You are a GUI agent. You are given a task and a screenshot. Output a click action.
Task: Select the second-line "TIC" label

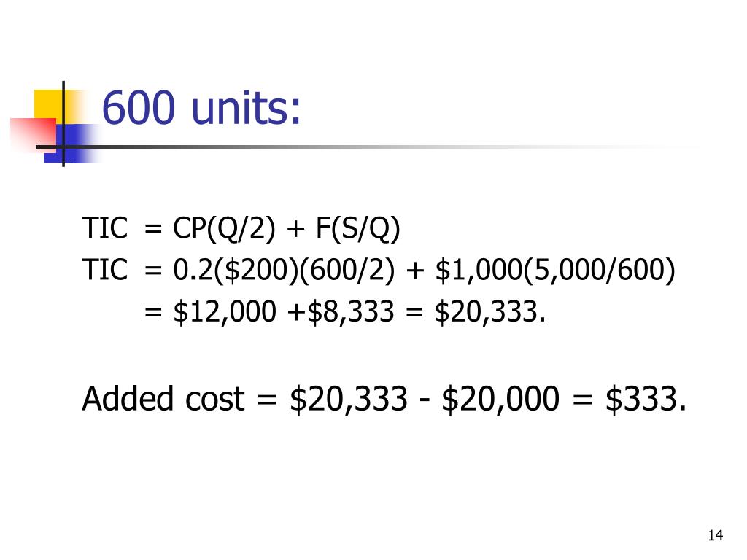coord(105,270)
